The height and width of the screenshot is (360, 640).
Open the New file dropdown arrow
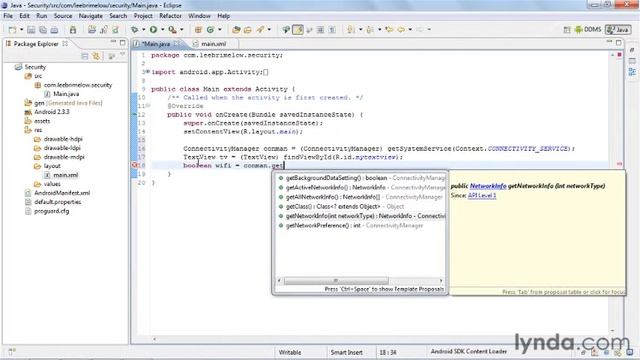pos(21,30)
